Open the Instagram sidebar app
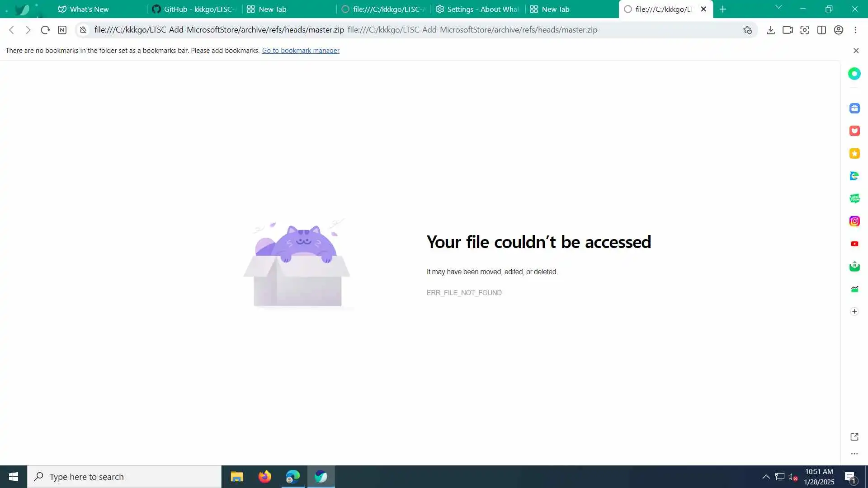Viewport: 868px width, 488px height. click(x=854, y=221)
